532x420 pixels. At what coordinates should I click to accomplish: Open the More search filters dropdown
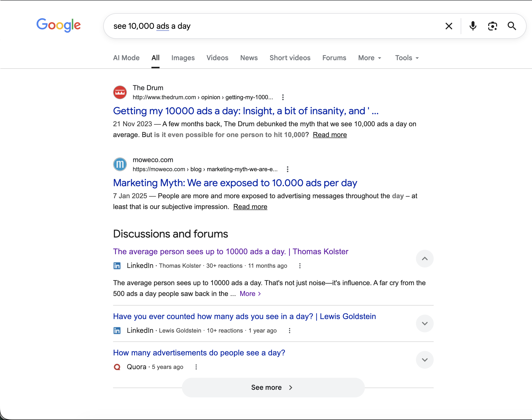pos(369,58)
